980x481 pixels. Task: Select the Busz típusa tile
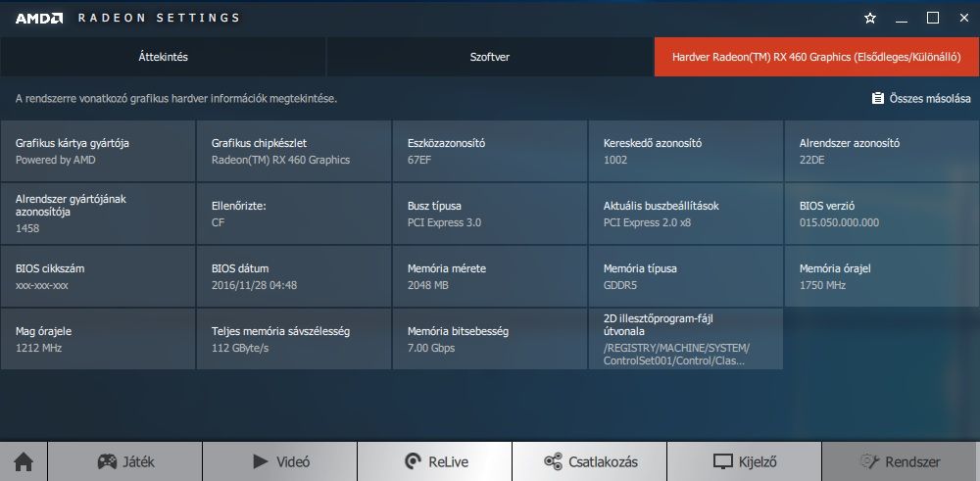coord(490,214)
